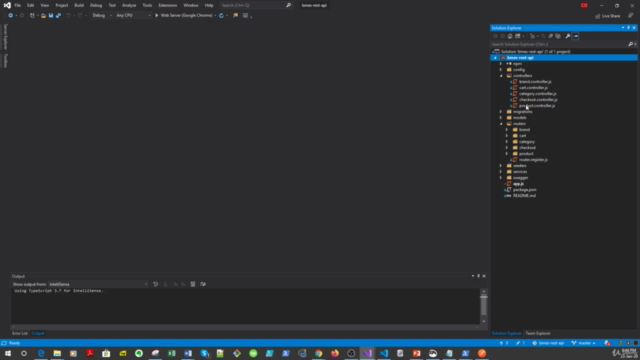Open the Extensions menu

[168, 5]
